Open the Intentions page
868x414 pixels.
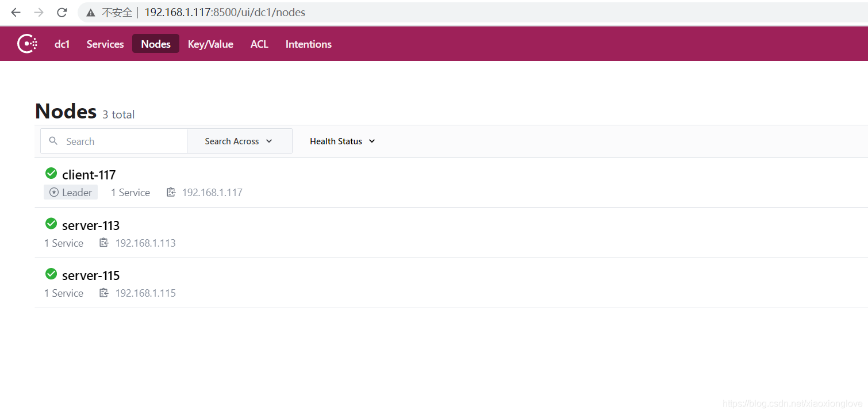click(308, 43)
